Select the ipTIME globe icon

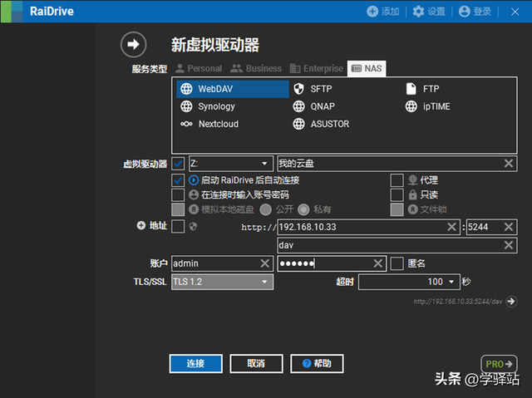pos(411,106)
